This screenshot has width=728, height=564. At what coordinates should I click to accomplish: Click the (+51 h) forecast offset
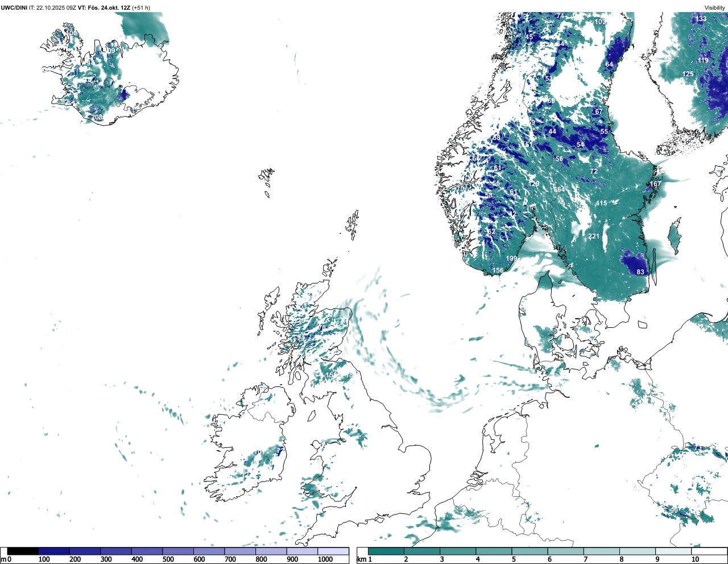click(x=142, y=7)
